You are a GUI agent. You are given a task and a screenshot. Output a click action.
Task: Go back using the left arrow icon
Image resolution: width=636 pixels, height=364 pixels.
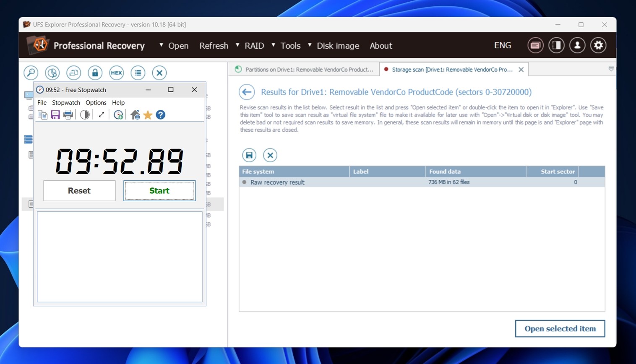247,92
